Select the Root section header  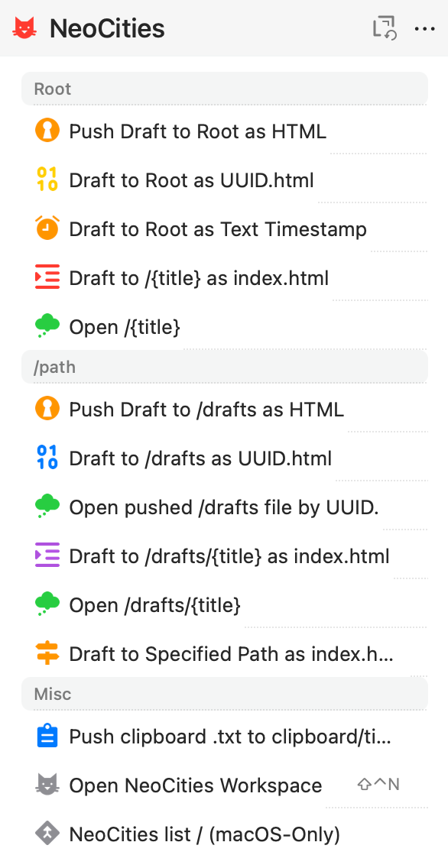pyautogui.click(x=224, y=89)
